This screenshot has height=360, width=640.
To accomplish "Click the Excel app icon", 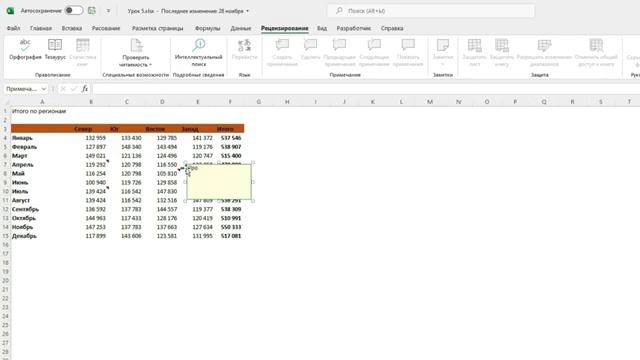I will 10,11.
